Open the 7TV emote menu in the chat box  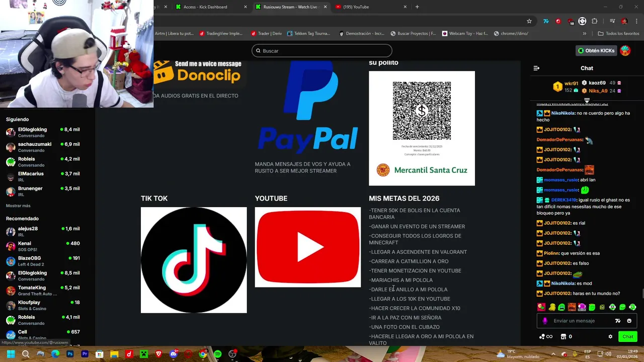[x=618, y=321]
